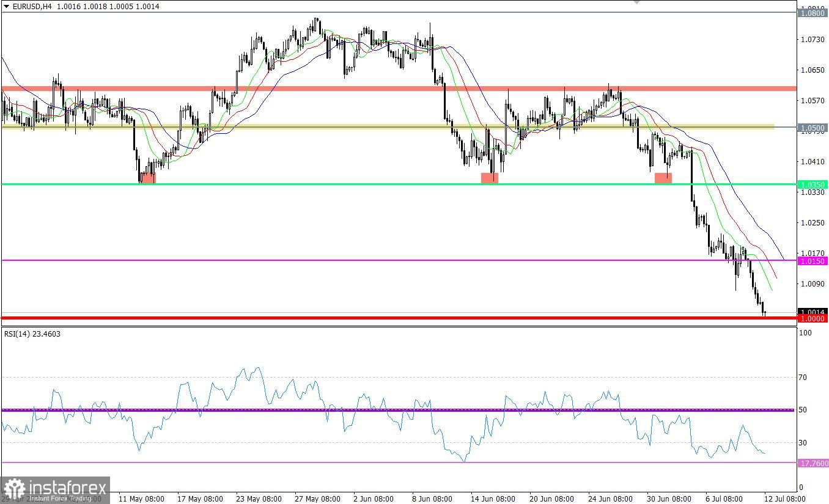
Task: Click the 14 Jun 08:00 date label
Action: (493, 499)
